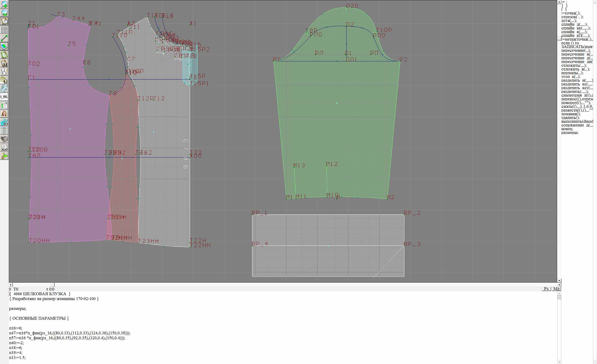Choose 'пересечение(,,);' in operator list
The width and height of the screenshot is (597, 364).
coord(576,51)
